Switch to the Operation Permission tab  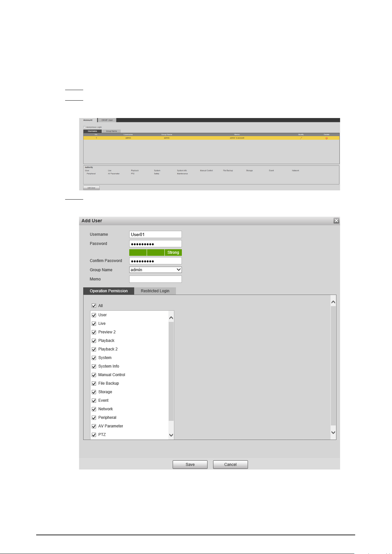click(x=109, y=291)
